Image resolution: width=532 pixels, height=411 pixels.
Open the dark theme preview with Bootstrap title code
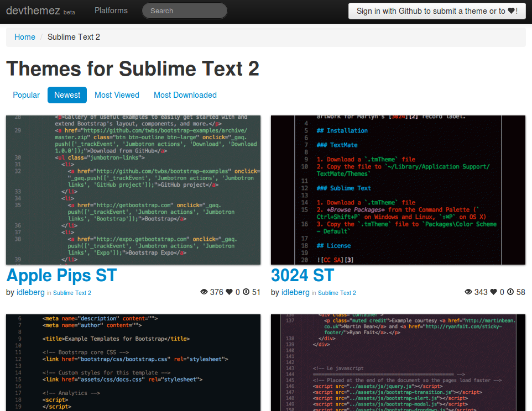(x=133, y=362)
